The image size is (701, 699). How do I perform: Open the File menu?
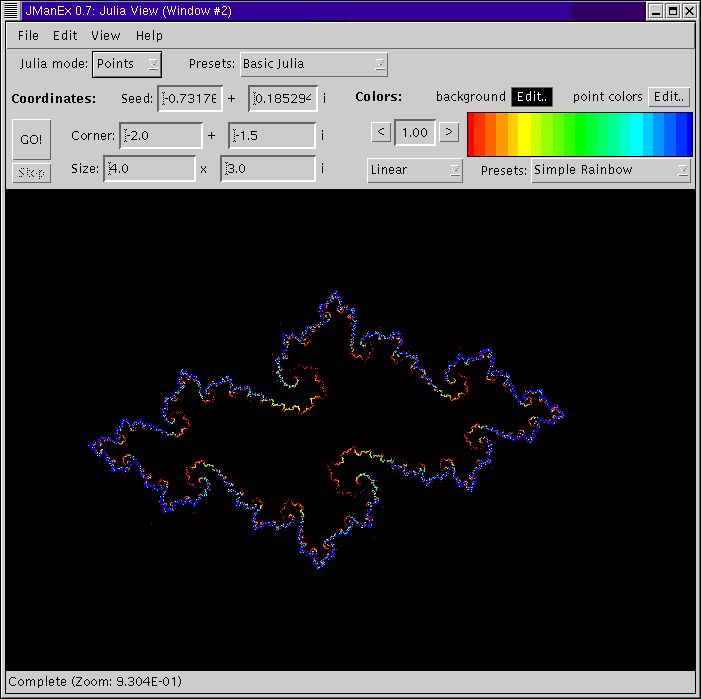pyautogui.click(x=28, y=35)
